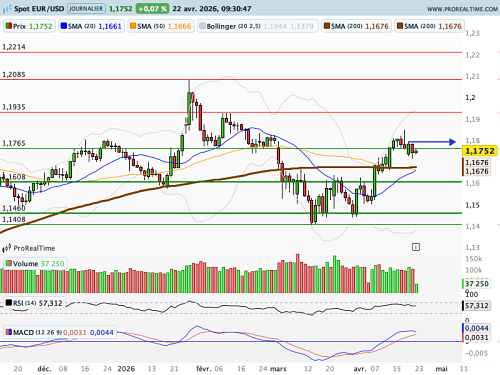This screenshot has height=375, width=500.
Task: Click the 57,312 RSI value on the axis
Action: [476, 306]
